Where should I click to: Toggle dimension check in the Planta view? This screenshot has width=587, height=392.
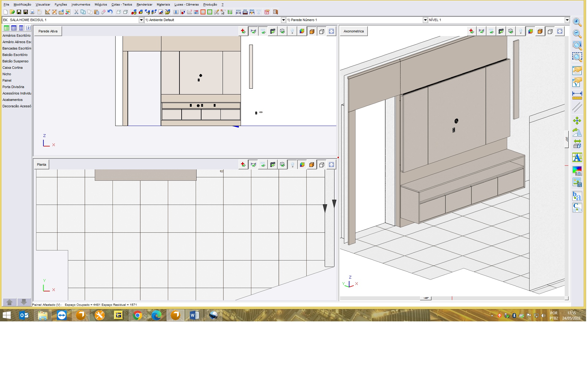253,165
